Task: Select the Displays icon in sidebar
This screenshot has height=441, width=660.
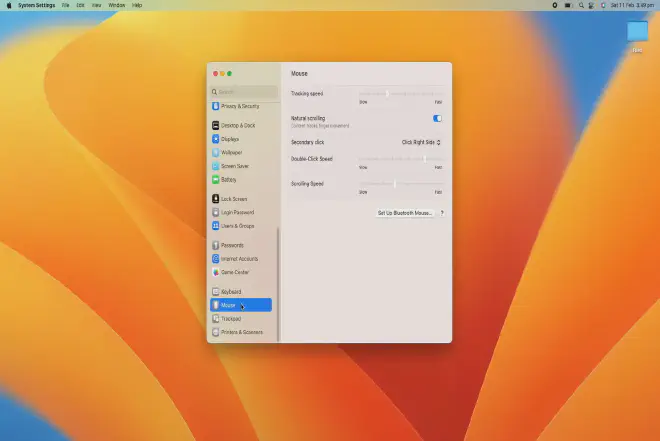Action: [216, 139]
